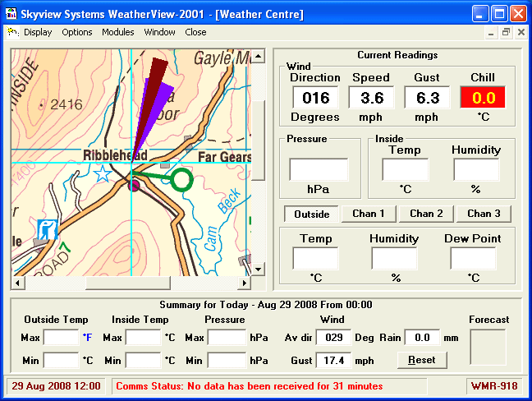Screen dimensions: 532x401
Task: Click the Outside Temp Max field
Action: pyautogui.click(x=62, y=338)
